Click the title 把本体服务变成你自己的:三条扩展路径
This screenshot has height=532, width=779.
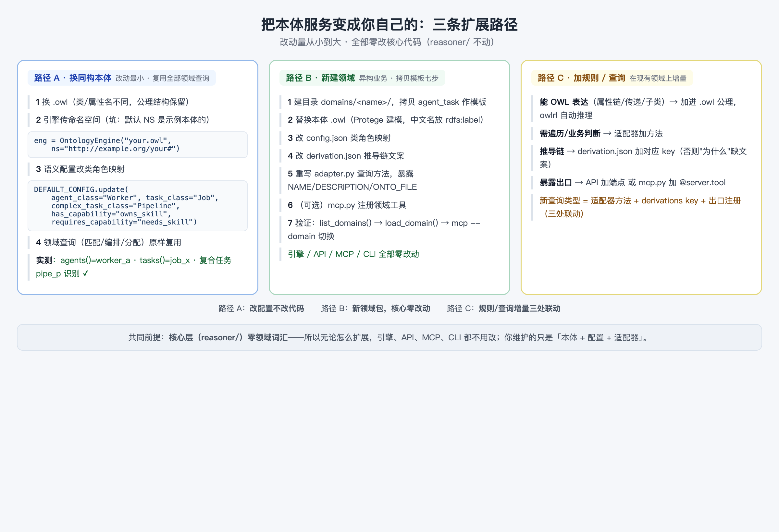point(389,24)
